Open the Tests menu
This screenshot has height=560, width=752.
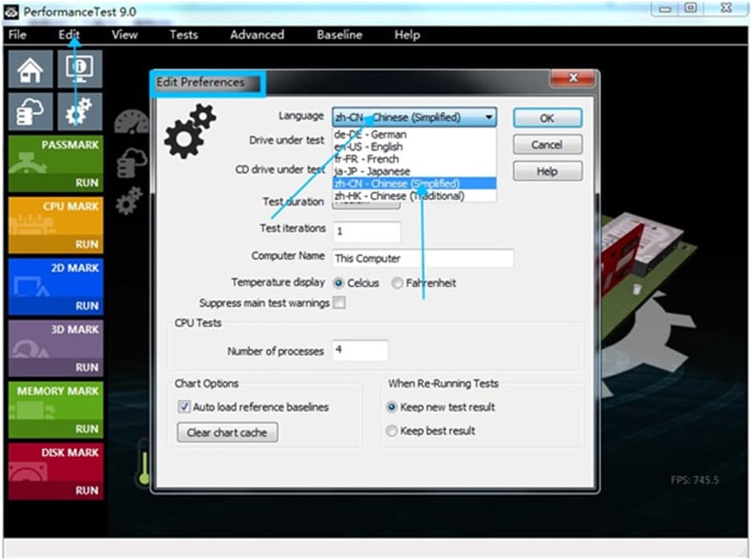tap(184, 35)
